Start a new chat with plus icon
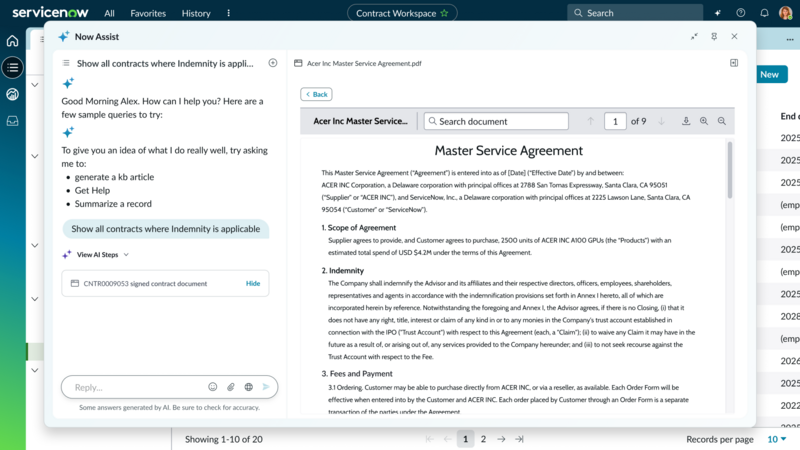 pyautogui.click(x=273, y=63)
